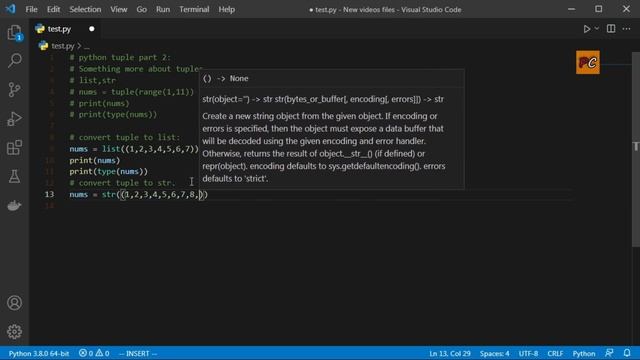Open the Extensions view
Image resolution: width=640 pixels, height=360 pixels.
tap(14, 148)
